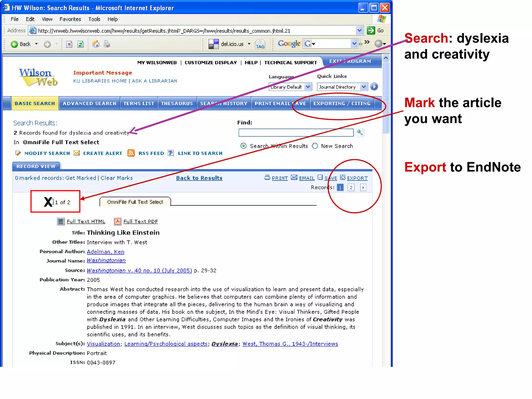Click the Stop loading icon
Image resolution: width=532 pixels, height=399 pixels.
69,44
